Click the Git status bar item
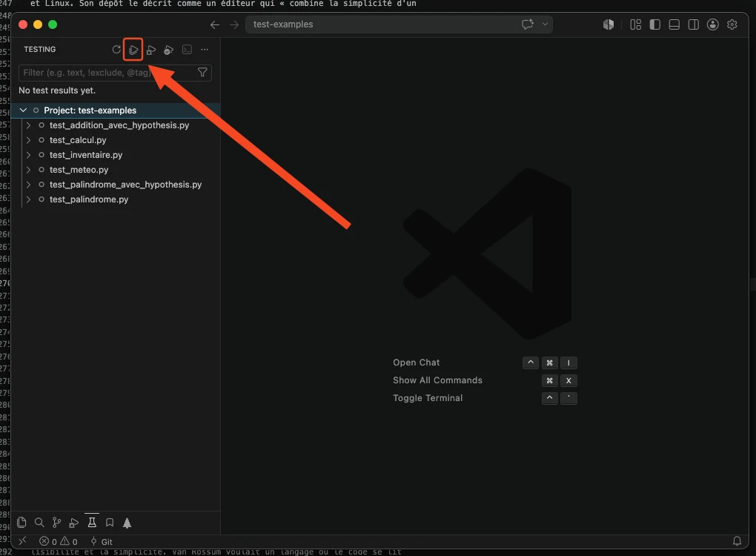 pyautogui.click(x=102, y=541)
